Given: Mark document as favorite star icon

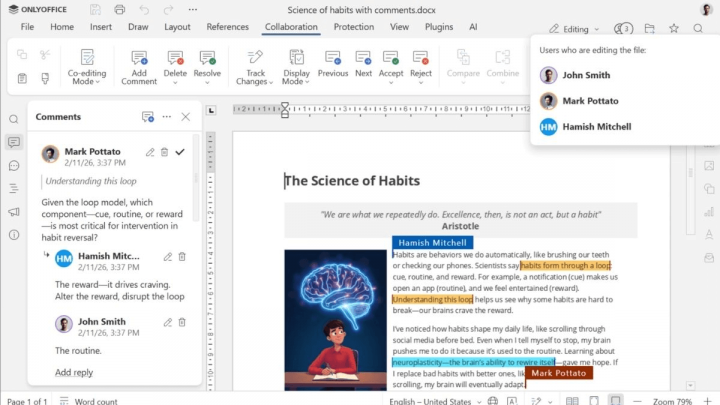Looking at the screenshot, I should [x=674, y=29].
